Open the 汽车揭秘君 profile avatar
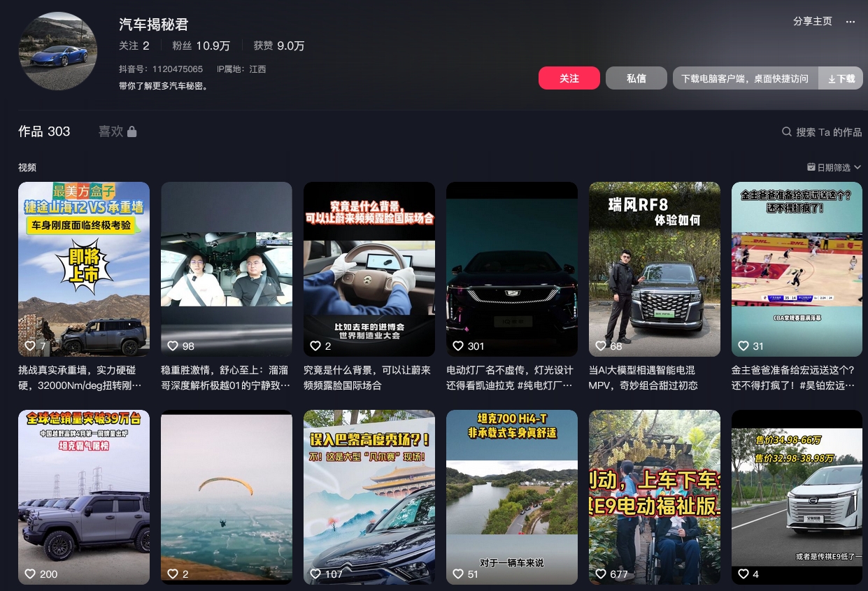868x591 pixels. [58, 51]
